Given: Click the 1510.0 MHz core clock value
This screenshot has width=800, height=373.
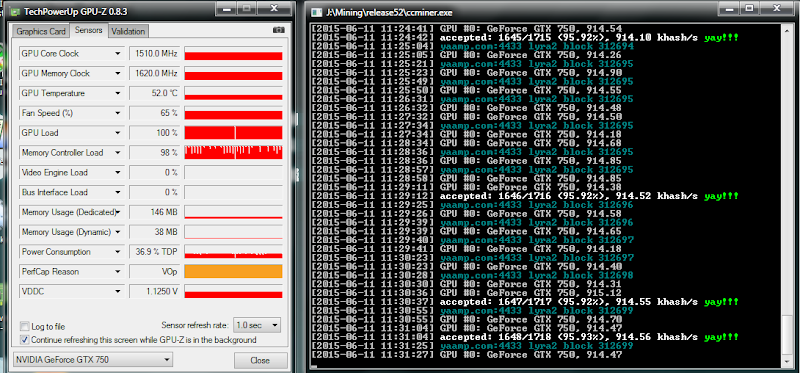Looking at the screenshot, I should point(155,54).
